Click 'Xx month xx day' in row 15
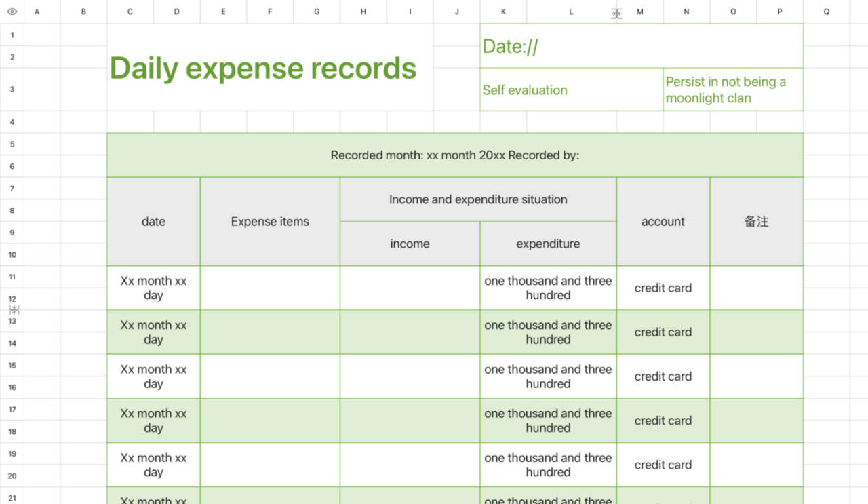Screen dimensions: 868x504 point(153,376)
